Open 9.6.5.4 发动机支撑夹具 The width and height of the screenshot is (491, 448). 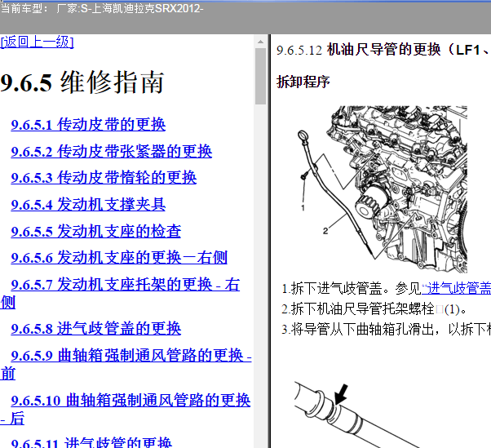click(x=88, y=205)
